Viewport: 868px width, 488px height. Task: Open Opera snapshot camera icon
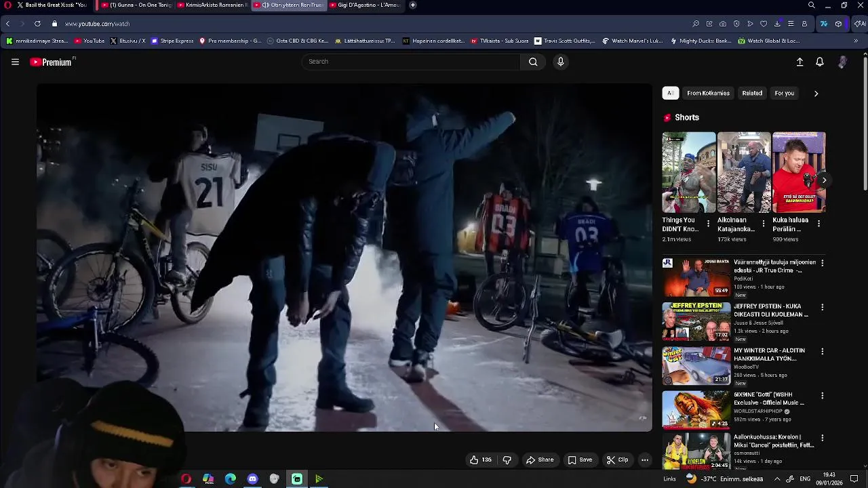723,24
